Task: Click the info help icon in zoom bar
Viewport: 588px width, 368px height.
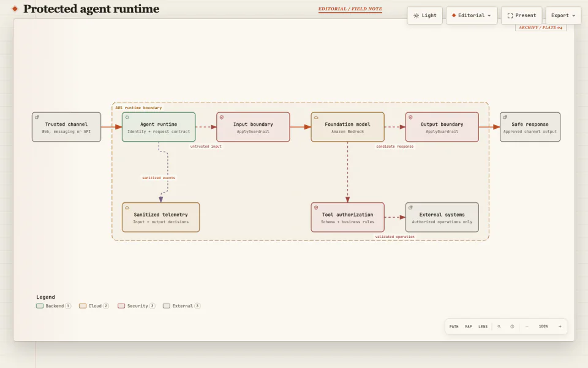Action: 512,327
